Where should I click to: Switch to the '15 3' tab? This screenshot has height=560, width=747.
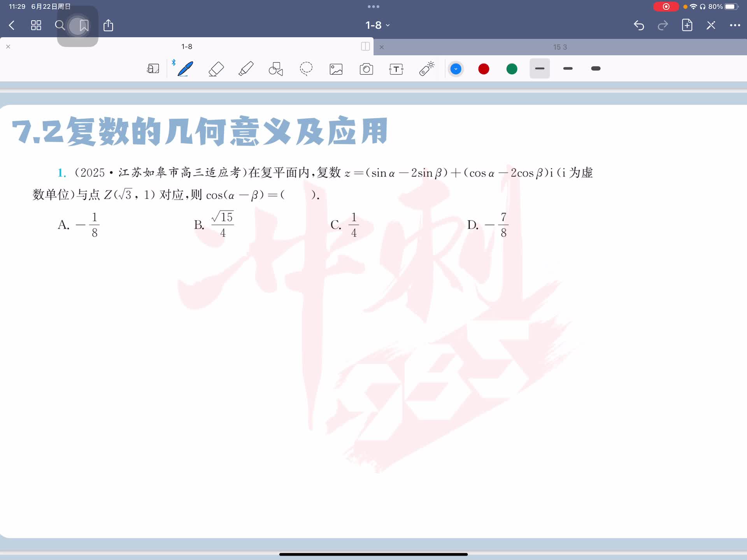point(560,47)
